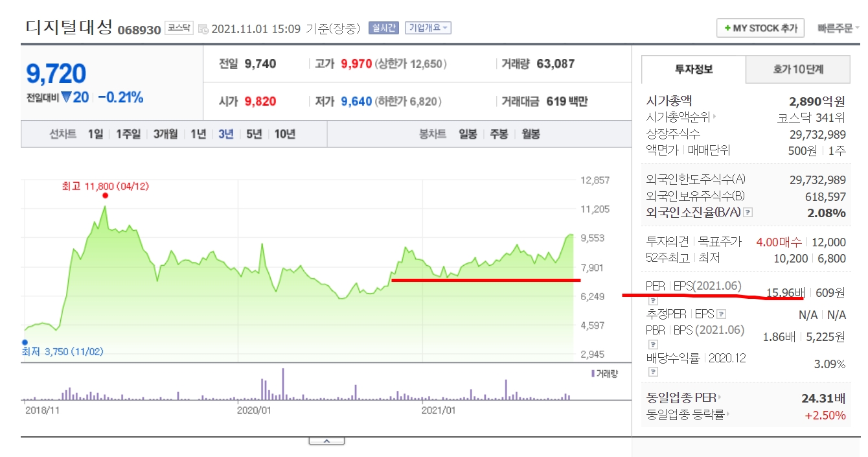Switch to the 호가10단계 tab

click(x=797, y=69)
